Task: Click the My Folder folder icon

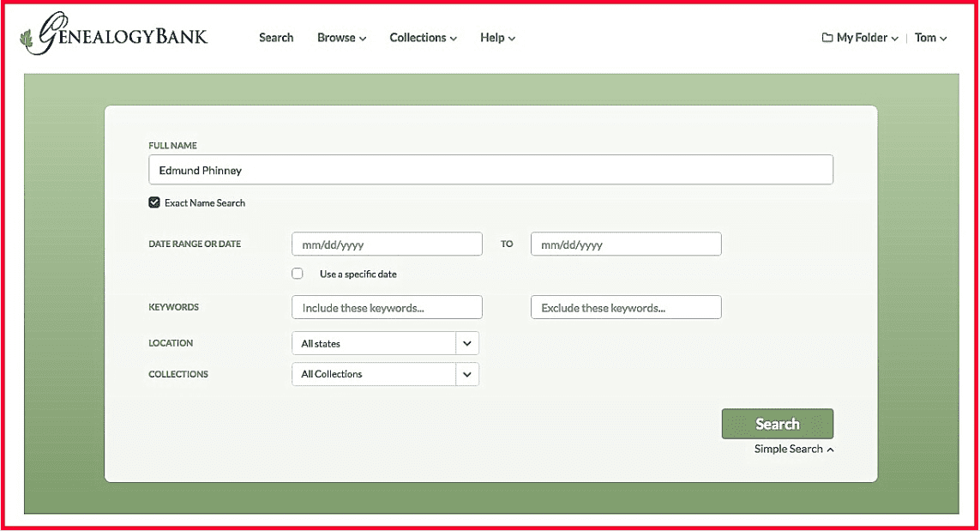Action: (827, 38)
